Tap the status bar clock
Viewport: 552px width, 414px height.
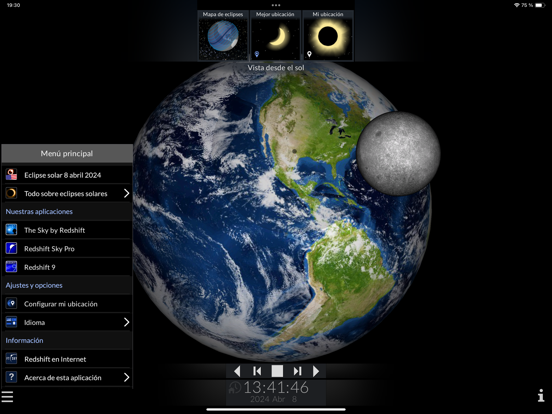(13, 5)
